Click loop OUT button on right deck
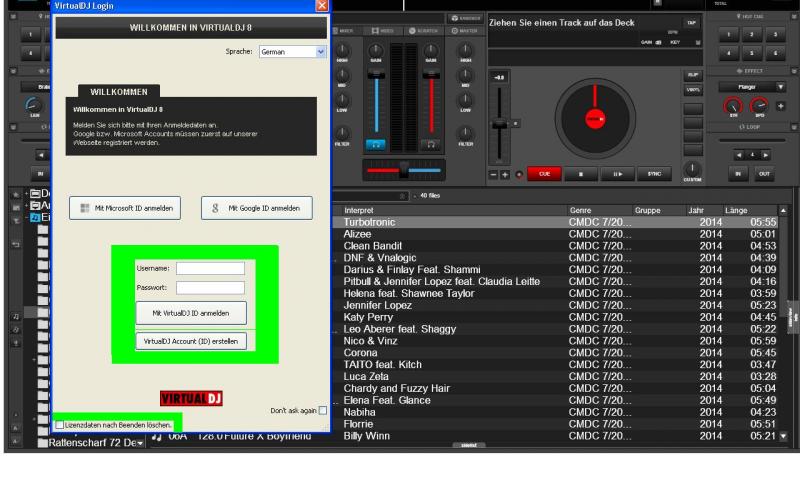The height and width of the screenshot is (500, 800). (x=764, y=174)
